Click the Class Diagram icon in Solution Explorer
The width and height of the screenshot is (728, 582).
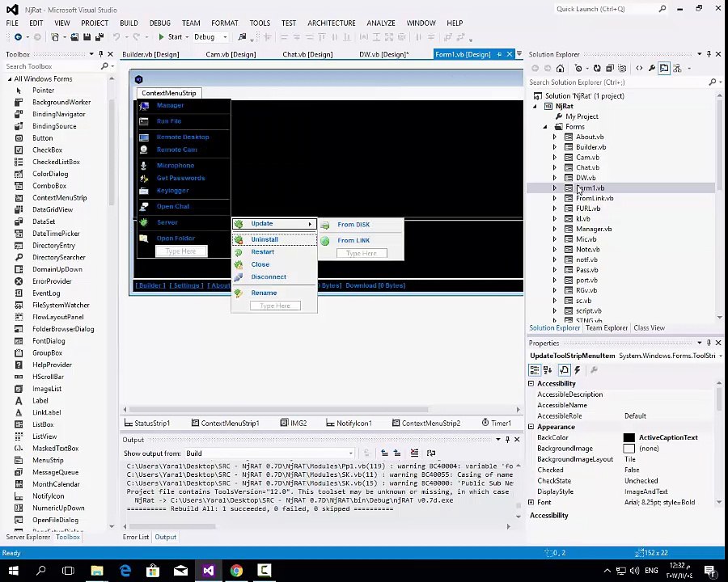[677, 68]
